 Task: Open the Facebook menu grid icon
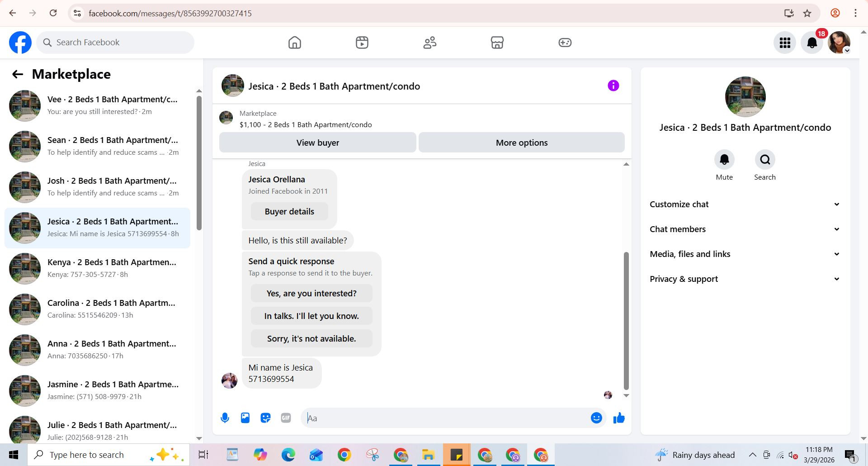pos(785,43)
